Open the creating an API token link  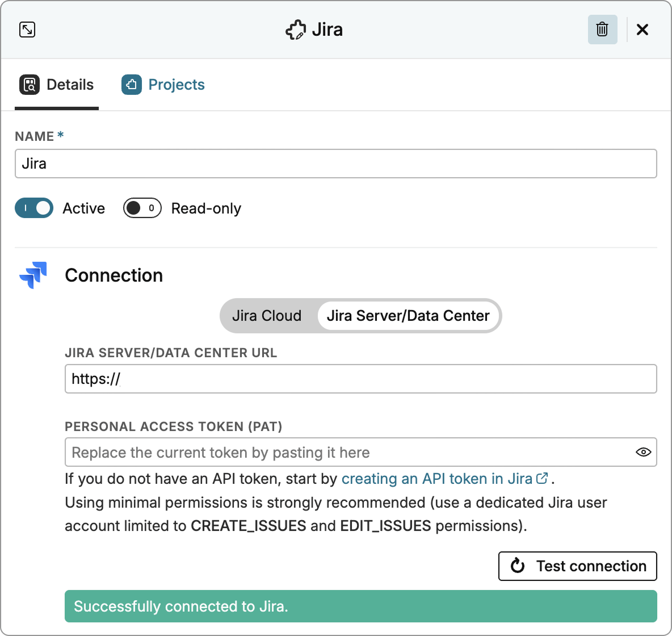(436, 479)
